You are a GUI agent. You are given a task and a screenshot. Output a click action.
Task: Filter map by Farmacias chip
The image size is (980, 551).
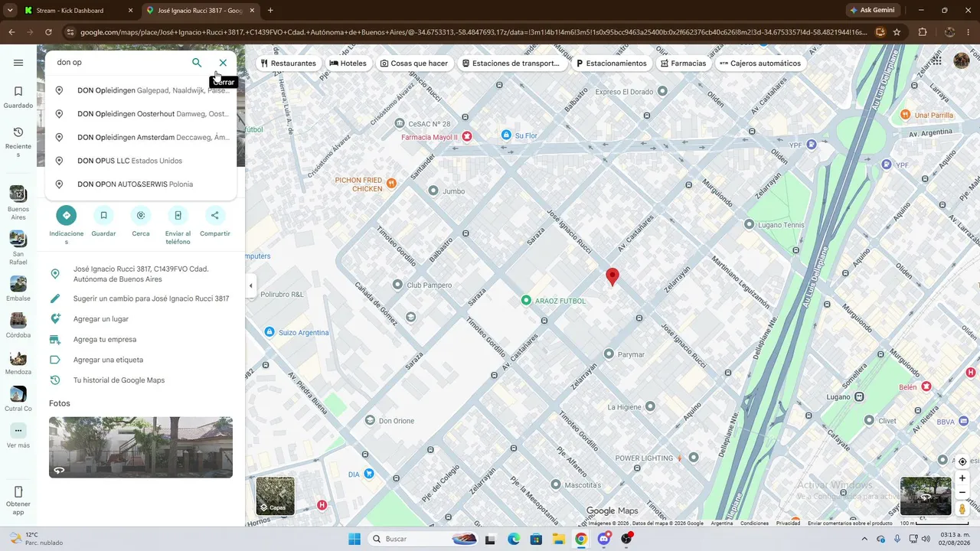pyautogui.click(x=683, y=64)
